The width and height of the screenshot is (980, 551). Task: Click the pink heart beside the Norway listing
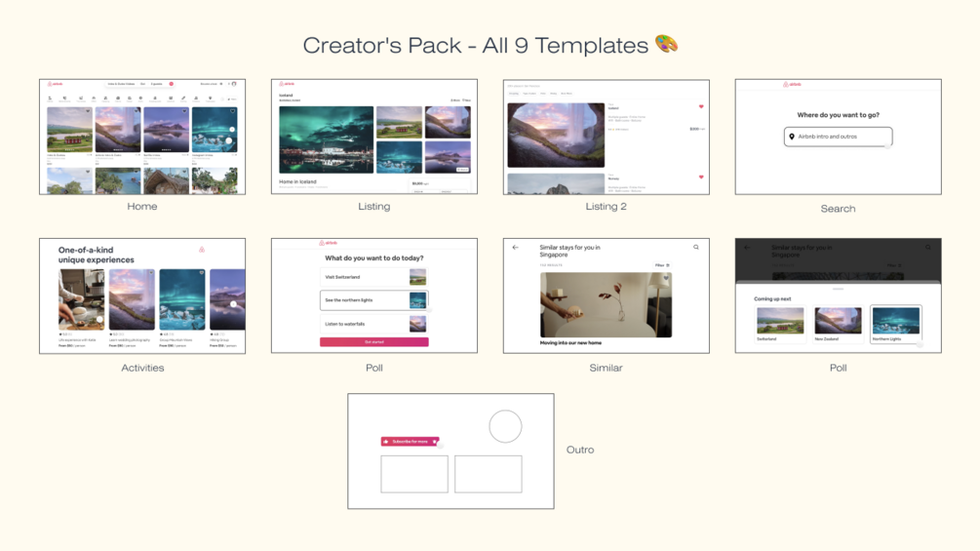tap(701, 177)
